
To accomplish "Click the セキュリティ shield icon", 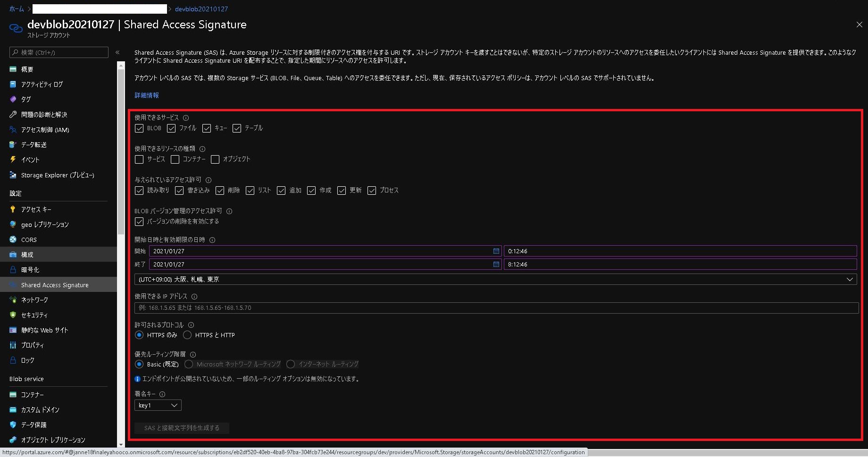I will [x=13, y=315].
